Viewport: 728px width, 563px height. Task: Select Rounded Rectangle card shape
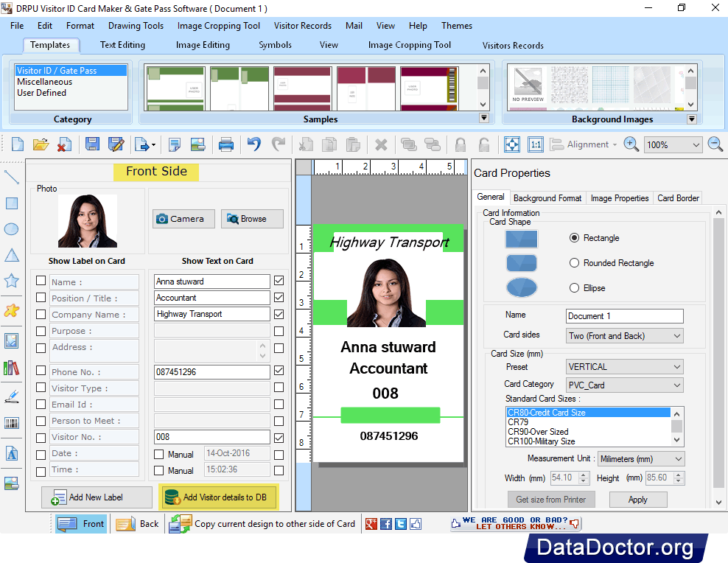[x=574, y=262]
